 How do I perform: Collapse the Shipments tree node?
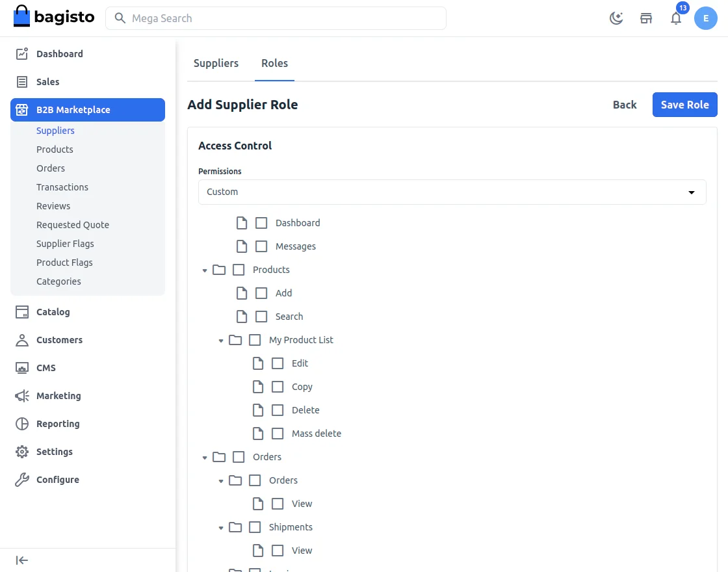click(220, 526)
